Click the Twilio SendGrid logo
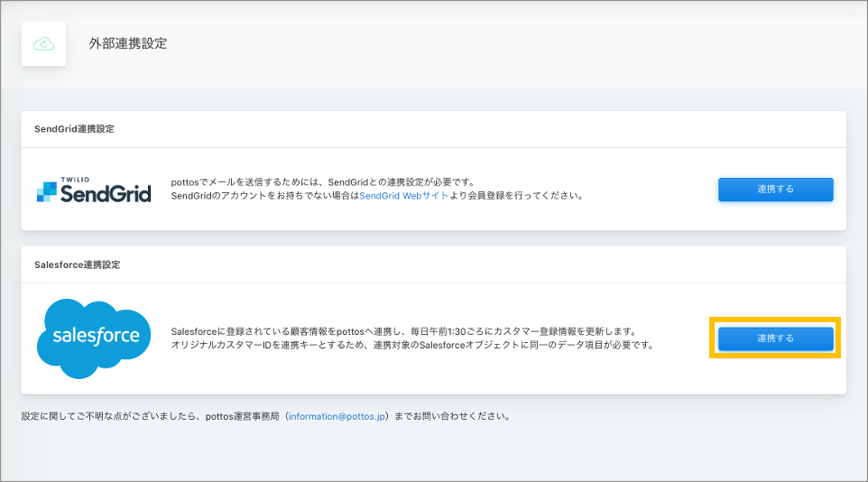868x482 pixels. (94, 190)
